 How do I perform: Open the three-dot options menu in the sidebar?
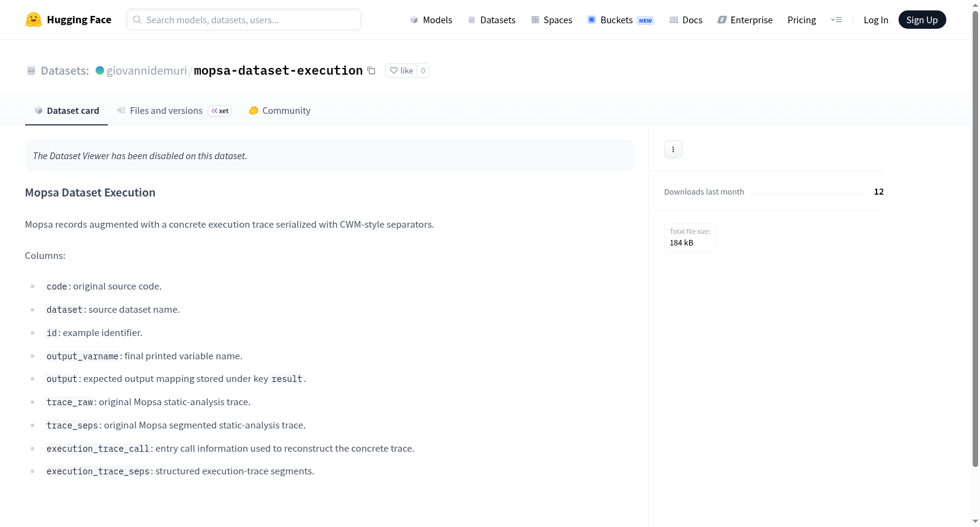pos(673,149)
